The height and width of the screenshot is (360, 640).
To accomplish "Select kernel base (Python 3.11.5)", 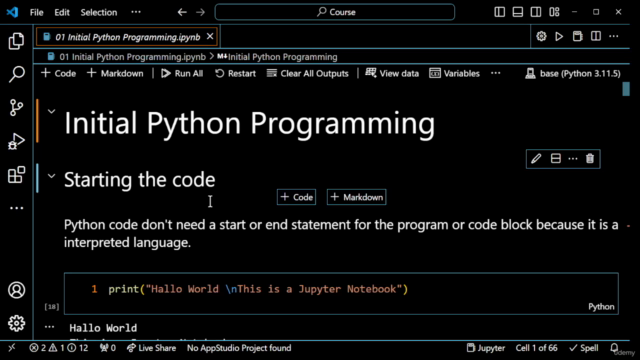I will (x=573, y=73).
